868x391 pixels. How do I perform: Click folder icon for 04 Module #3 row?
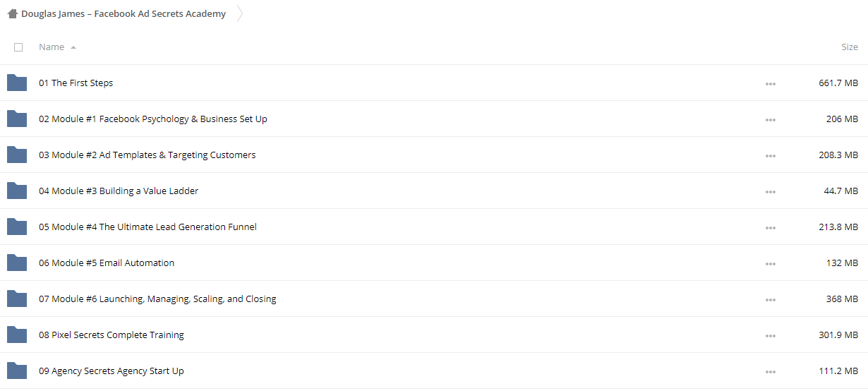[x=17, y=191]
